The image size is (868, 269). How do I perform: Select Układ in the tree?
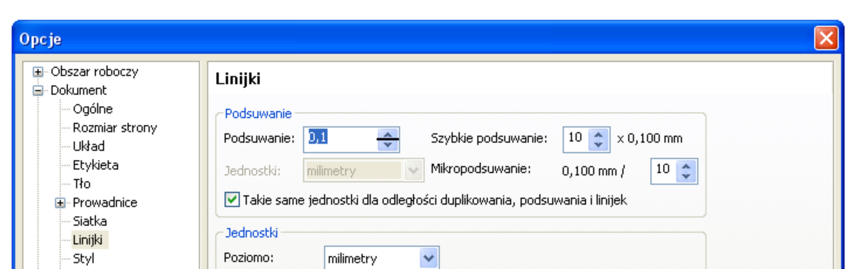[88, 147]
